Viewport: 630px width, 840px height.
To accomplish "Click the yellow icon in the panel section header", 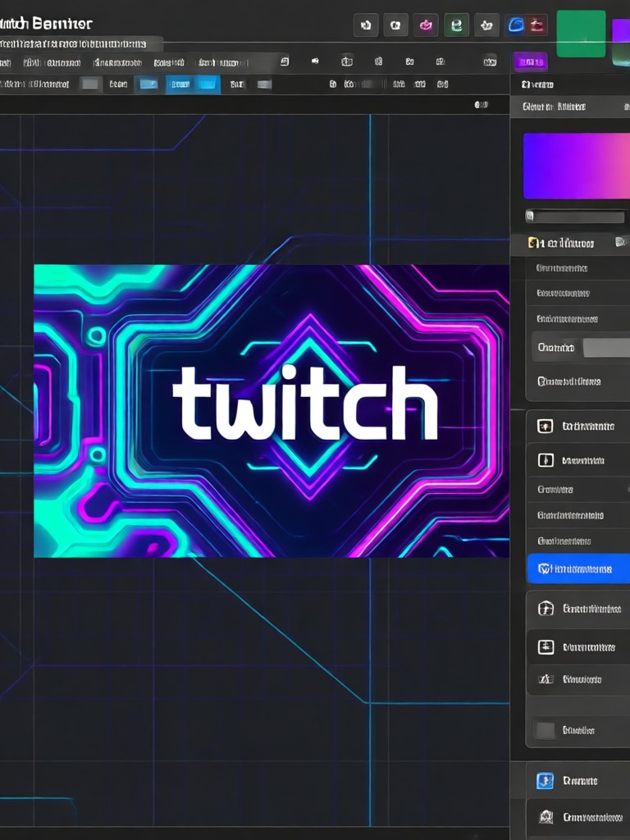I will tap(532, 243).
